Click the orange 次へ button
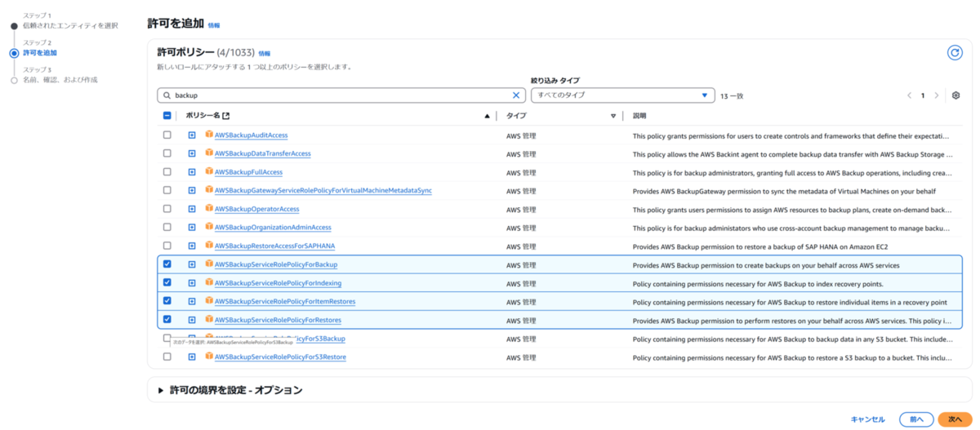The height and width of the screenshot is (430, 980). [x=955, y=419]
